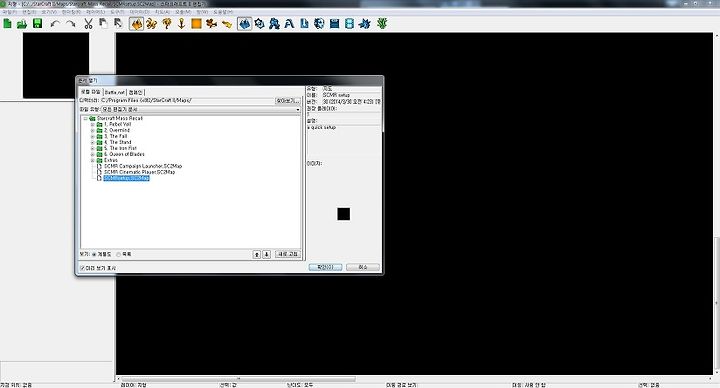The image size is (720, 388).
Task: Switch to the 로컬 파일 tab
Action: pyautogui.click(x=90, y=92)
